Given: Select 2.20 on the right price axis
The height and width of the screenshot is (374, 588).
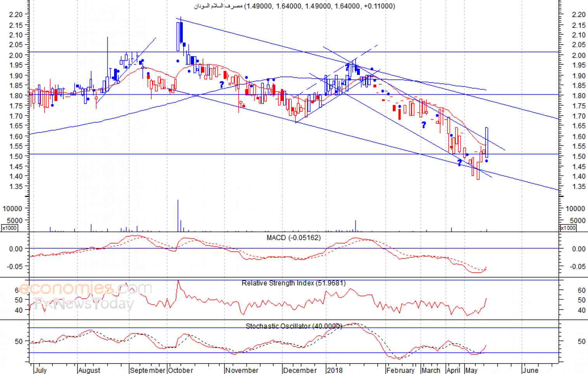Looking at the screenshot, I should pyautogui.click(x=579, y=14).
